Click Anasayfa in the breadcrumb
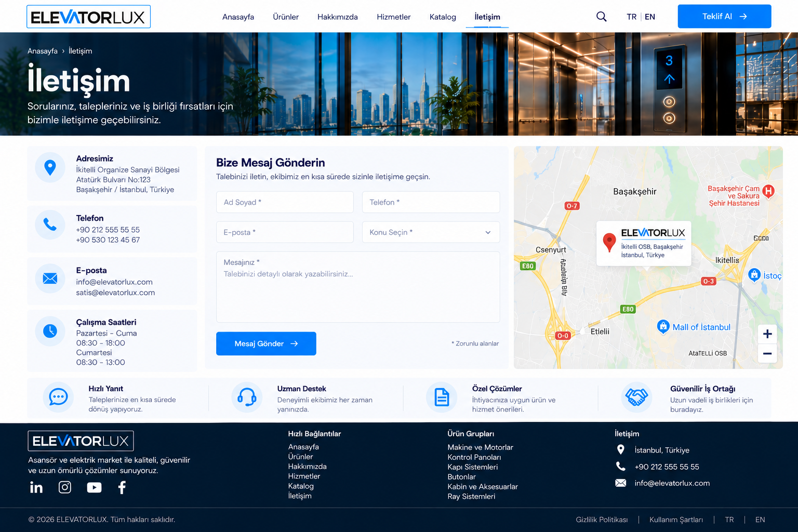 [43, 51]
